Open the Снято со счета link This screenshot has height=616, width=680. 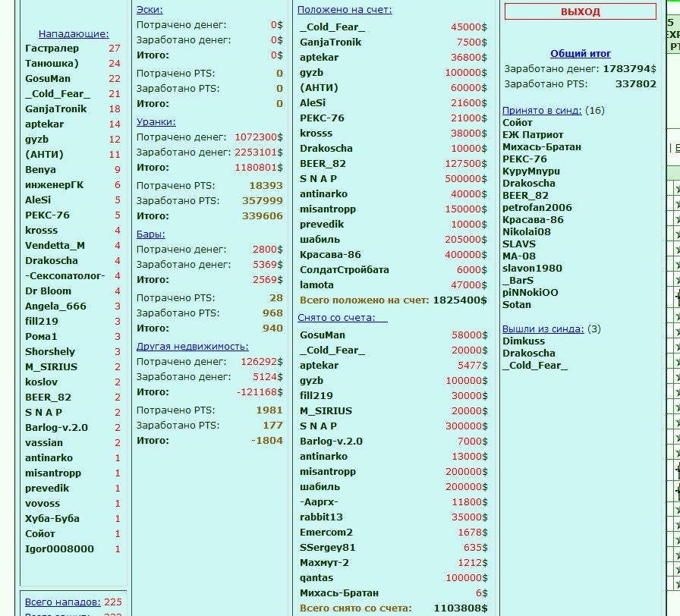(x=342, y=318)
